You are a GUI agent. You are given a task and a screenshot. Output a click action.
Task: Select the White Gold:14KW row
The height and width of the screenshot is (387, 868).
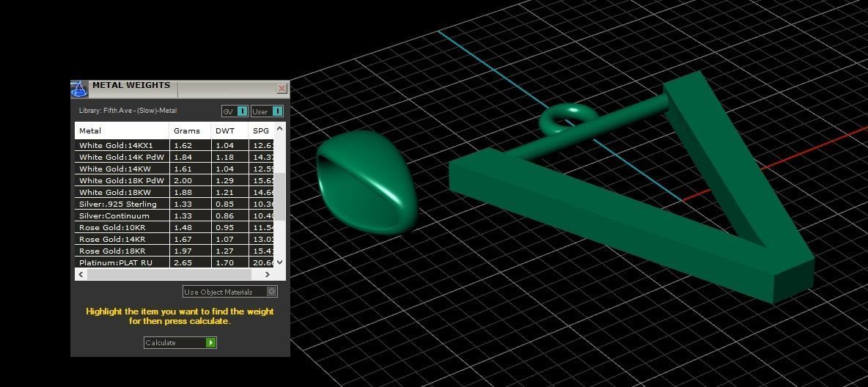tap(175, 169)
